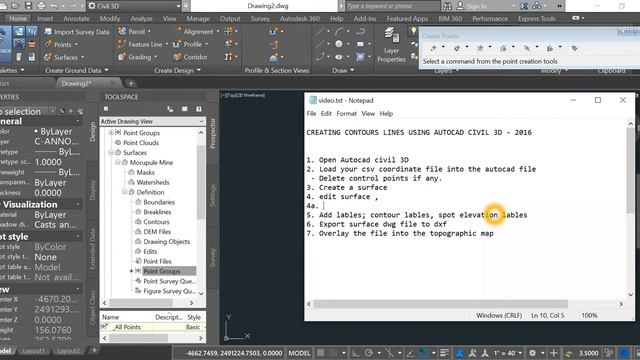Image resolution: width=640 pixels, height=360 pixels.
Task: Select Point Clouds in Toolspace tree
Action: (x=141, y=142)
